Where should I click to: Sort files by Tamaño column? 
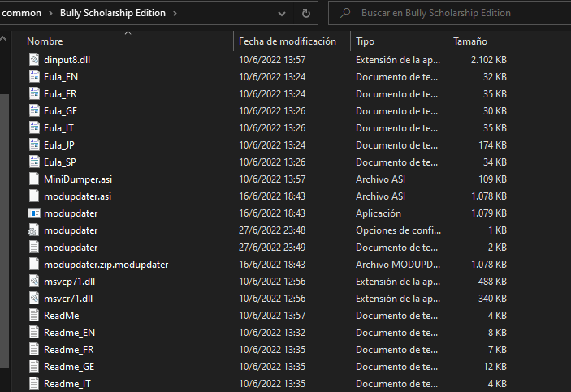(469, 41)
